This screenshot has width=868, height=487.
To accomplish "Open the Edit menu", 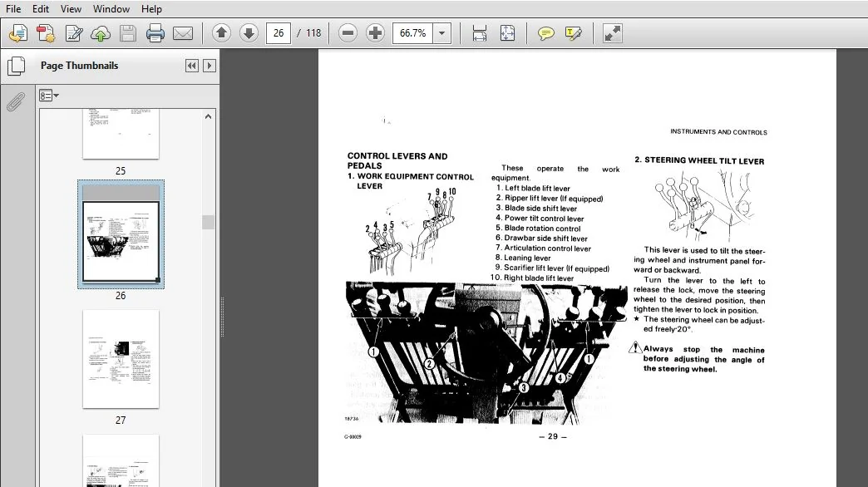I will [x=41, y=9].
